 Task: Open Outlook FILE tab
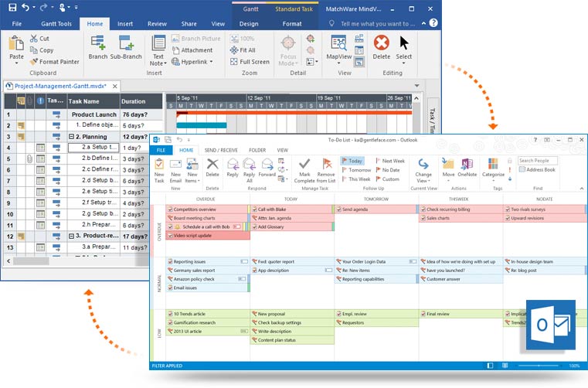(161, 150)
